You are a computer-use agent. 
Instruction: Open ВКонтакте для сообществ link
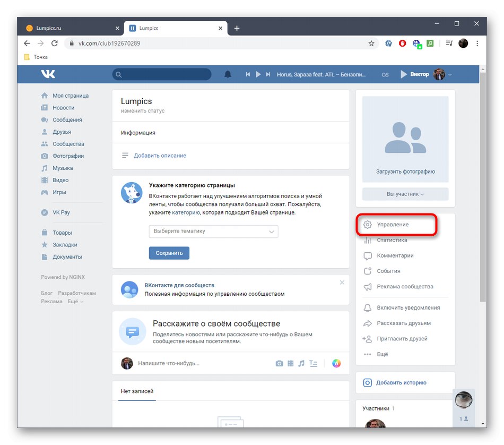tap(179, 285)
